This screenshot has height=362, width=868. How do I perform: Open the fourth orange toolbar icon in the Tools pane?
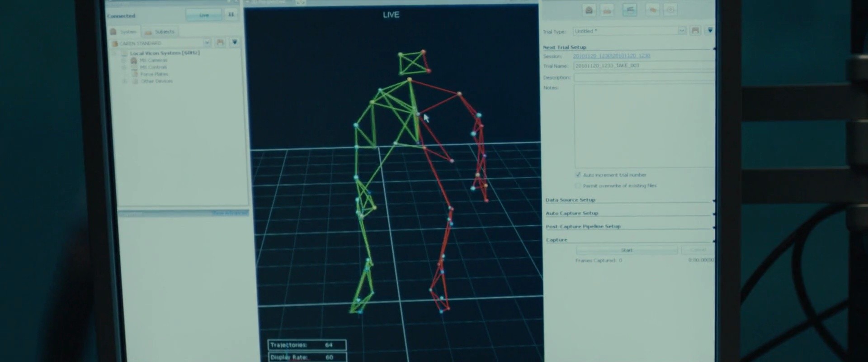pyautogui.click(x=652, y=10)
